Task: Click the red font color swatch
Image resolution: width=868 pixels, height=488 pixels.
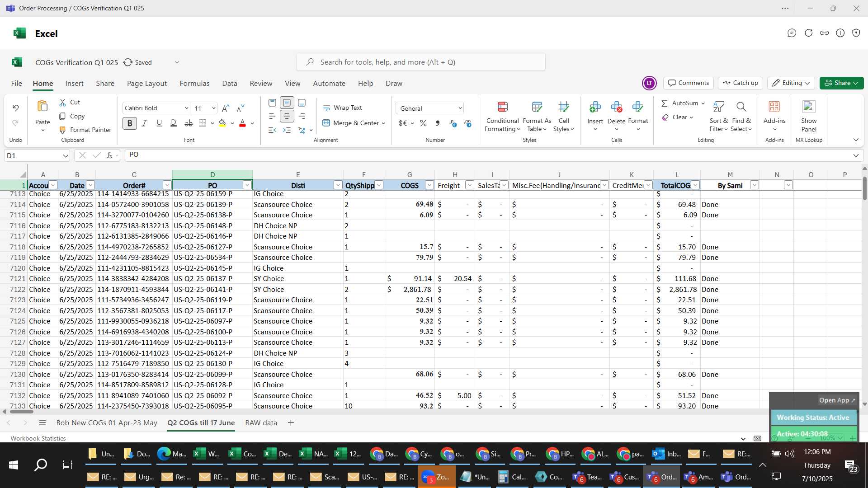Action: click(x=242, y=123)
